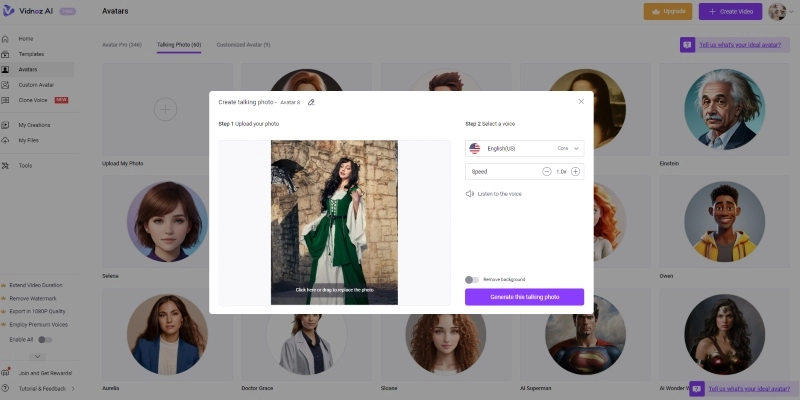
Task: Open the Tools section in sidebar
Action: [25, 165]
